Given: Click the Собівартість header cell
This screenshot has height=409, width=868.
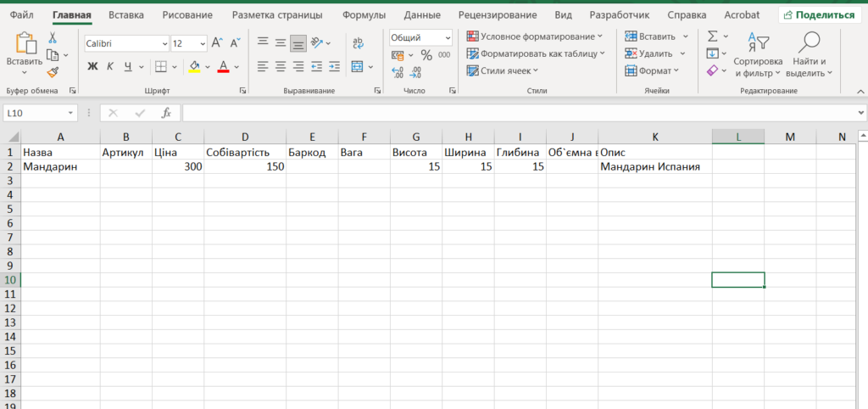Looking at the screenshot, I should [245, 152].
